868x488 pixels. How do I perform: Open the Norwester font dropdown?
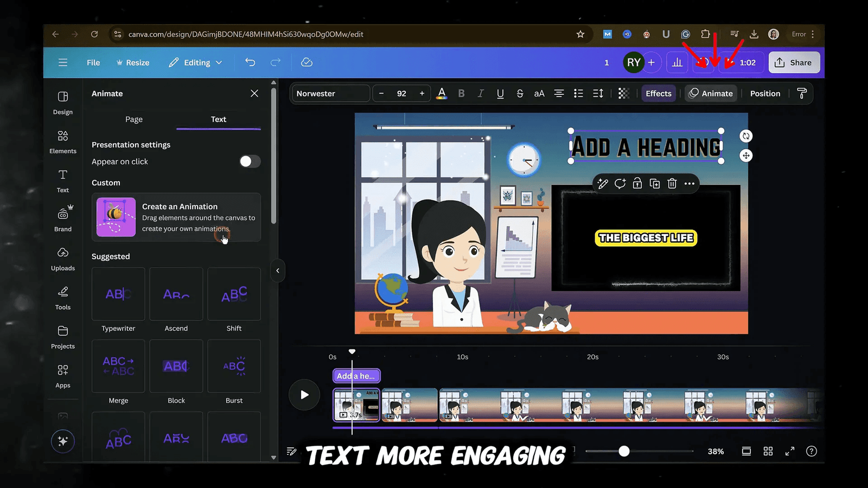click(x=330, y=93)
